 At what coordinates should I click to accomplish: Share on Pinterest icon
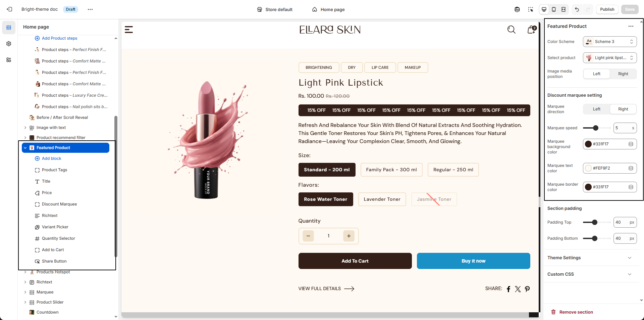pyautogui.click(x=527, y=289)
